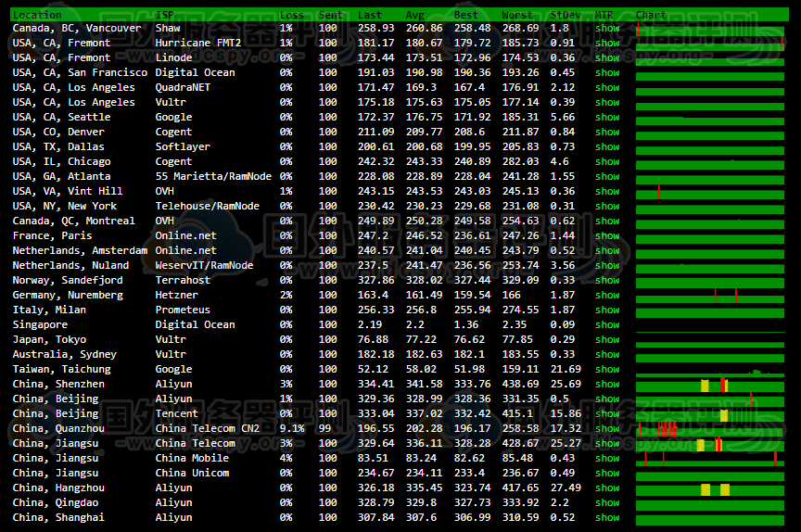Show MTR for Linode Fremont row

(607, 57)
